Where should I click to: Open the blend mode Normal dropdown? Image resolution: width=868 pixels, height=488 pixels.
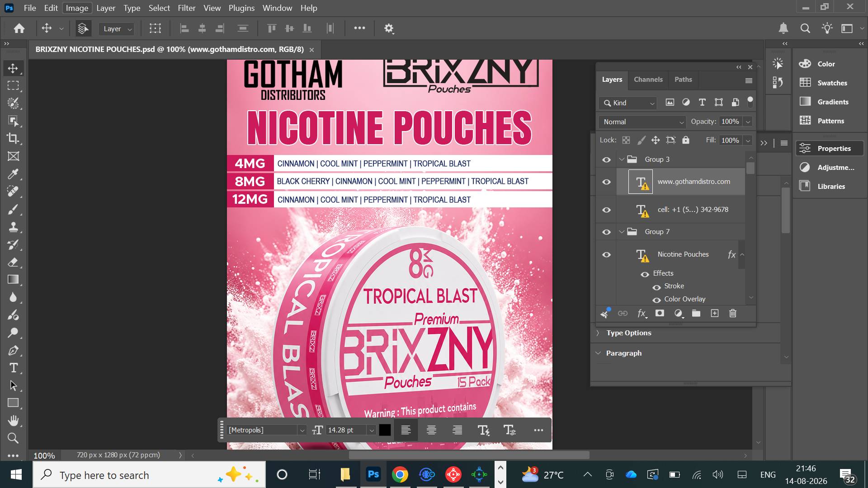pyautogui.click(x=642, y=122)
